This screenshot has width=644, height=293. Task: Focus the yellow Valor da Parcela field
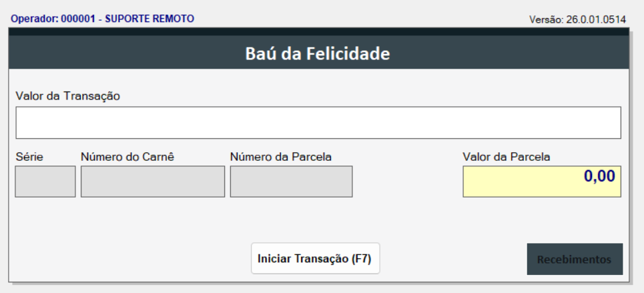coord(541,182)
